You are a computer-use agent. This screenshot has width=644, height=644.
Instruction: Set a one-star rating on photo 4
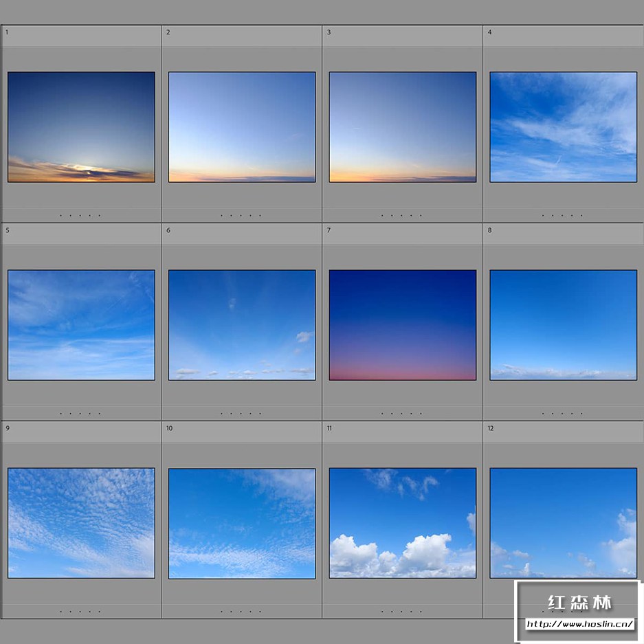pyautogui.click(x=543, y=216)
